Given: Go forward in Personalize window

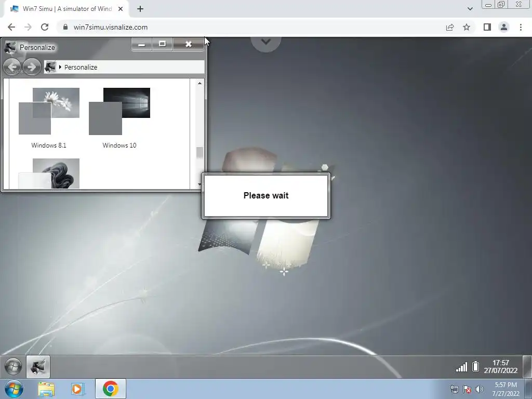Looking at the screenshot, I should 32,67.
